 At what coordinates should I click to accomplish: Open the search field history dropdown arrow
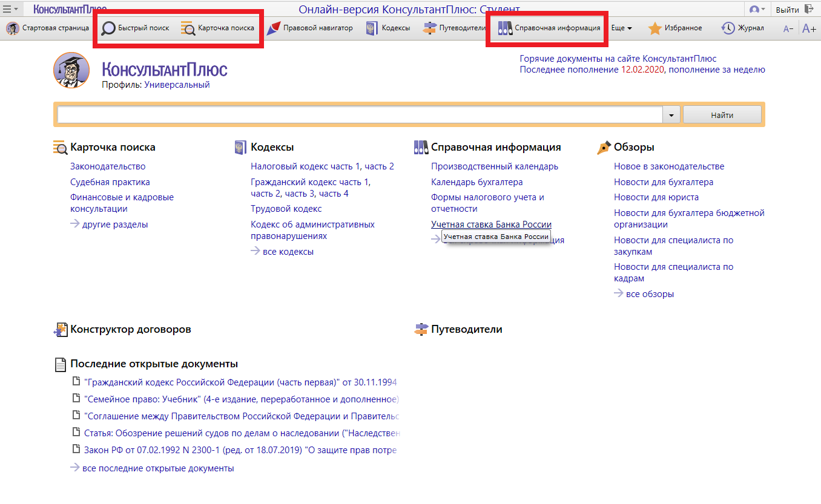(671, 114)
